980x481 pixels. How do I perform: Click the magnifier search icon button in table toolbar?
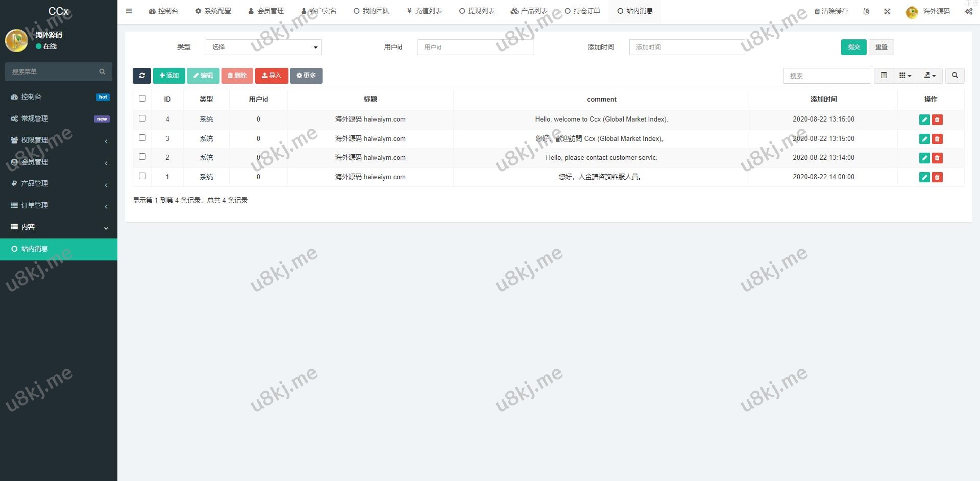tap(954, 76)
